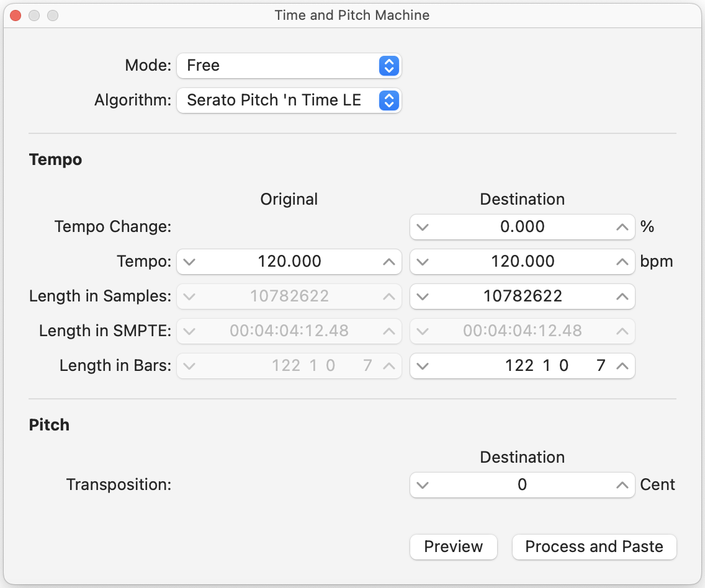The width and height of the screenshot is (705, 588).
Task: Select the destination Length in Samples field
Action: [522, 296]
